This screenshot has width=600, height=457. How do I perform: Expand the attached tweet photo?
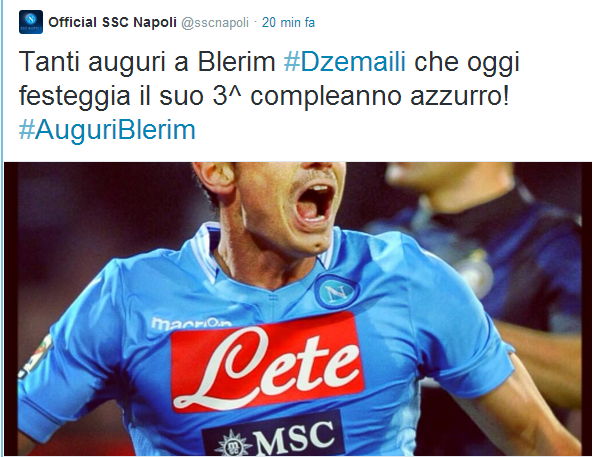pyautogui.click(x=298, y=309)
